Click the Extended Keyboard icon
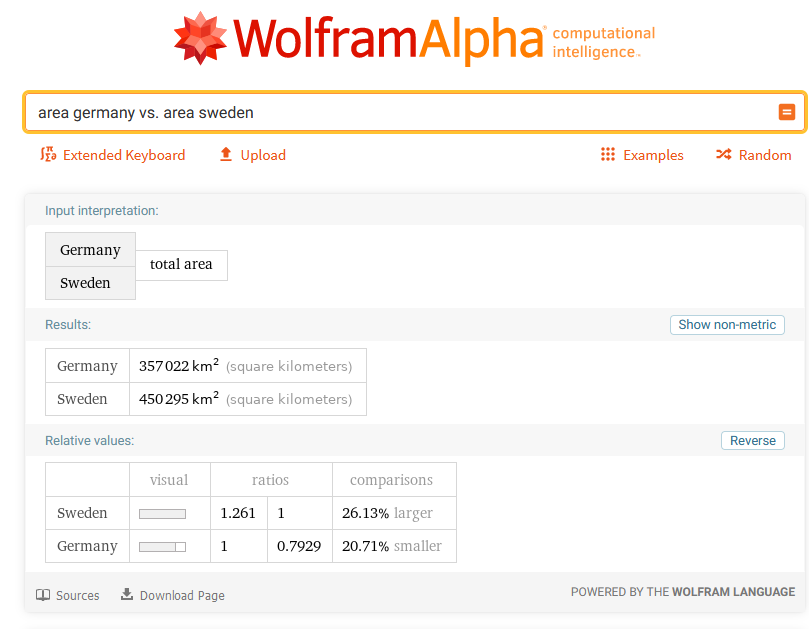The height and width of the screenshot is (629, 809). pos(48,154)
